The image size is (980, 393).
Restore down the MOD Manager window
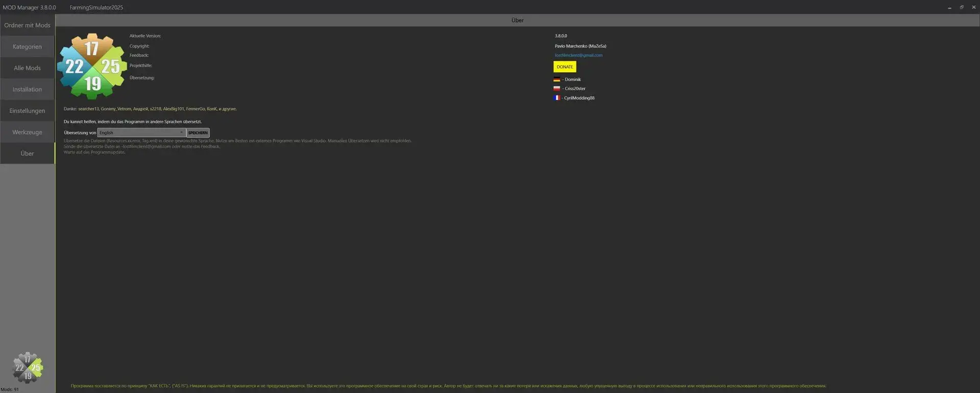(962, 7)
